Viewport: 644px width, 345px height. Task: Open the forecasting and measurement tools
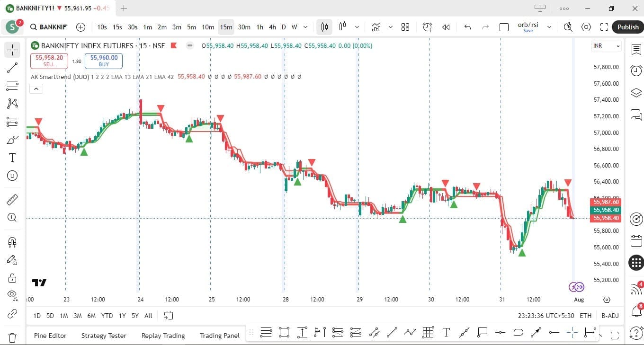click(12, 122)
